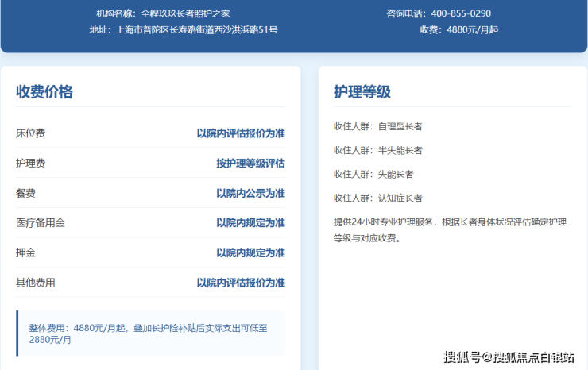Image resolution: width=588 pixels, height=370 pixels.
Task: Click the line 收住人群：认知症长者
Action: point(378,198)
